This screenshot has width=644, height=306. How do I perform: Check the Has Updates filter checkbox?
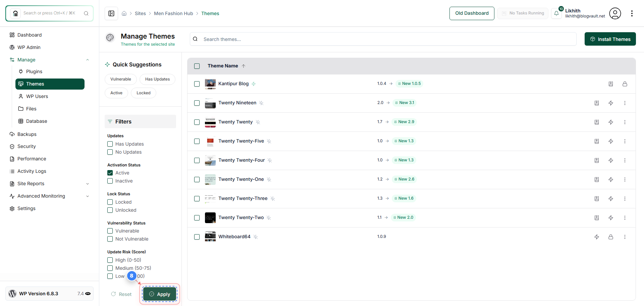(110, 144)
